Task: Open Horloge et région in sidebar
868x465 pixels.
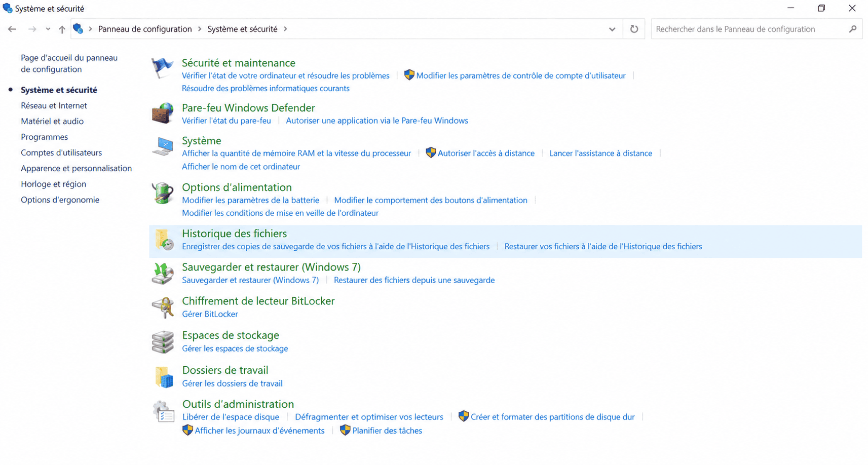Action: pos(53,184)
